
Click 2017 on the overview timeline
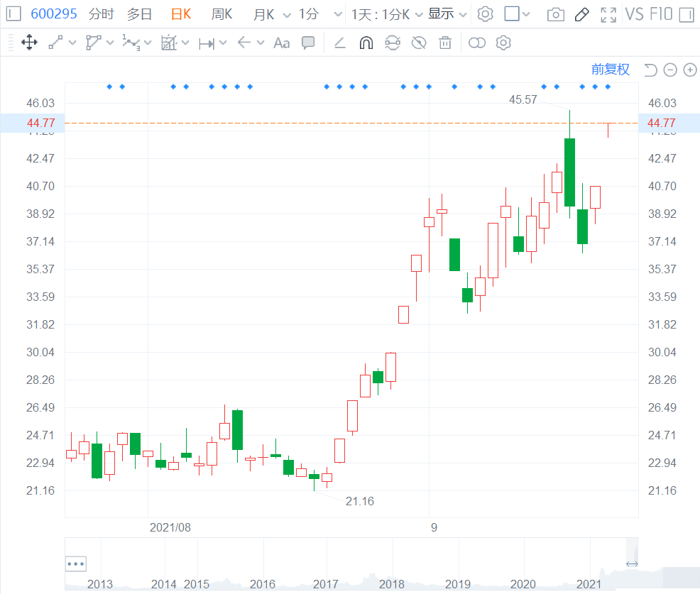tap(325, 584)
